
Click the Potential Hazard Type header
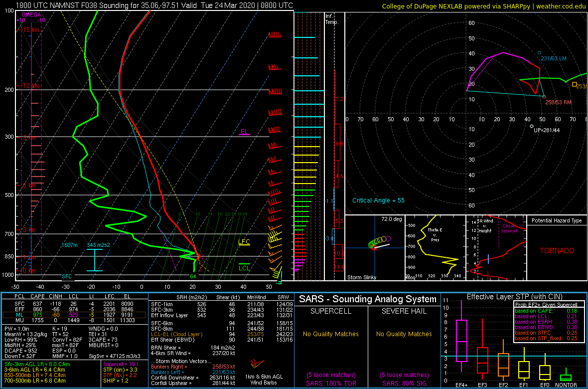pos(557,221)
